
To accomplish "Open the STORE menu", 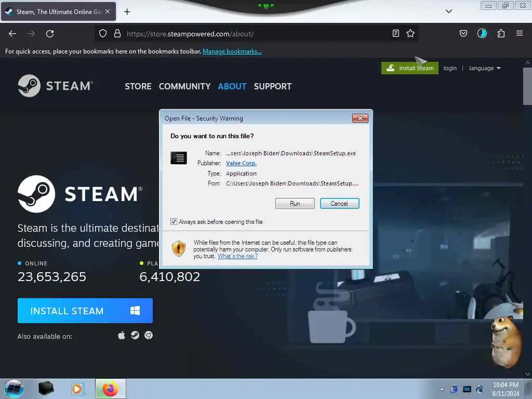I will click(x=138, y=87).
